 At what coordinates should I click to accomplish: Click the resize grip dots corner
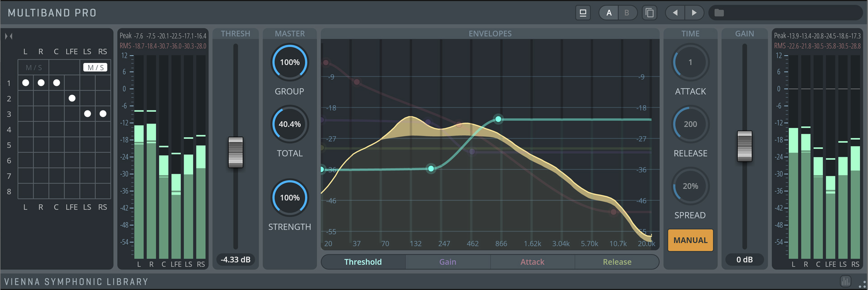point(862,284)
